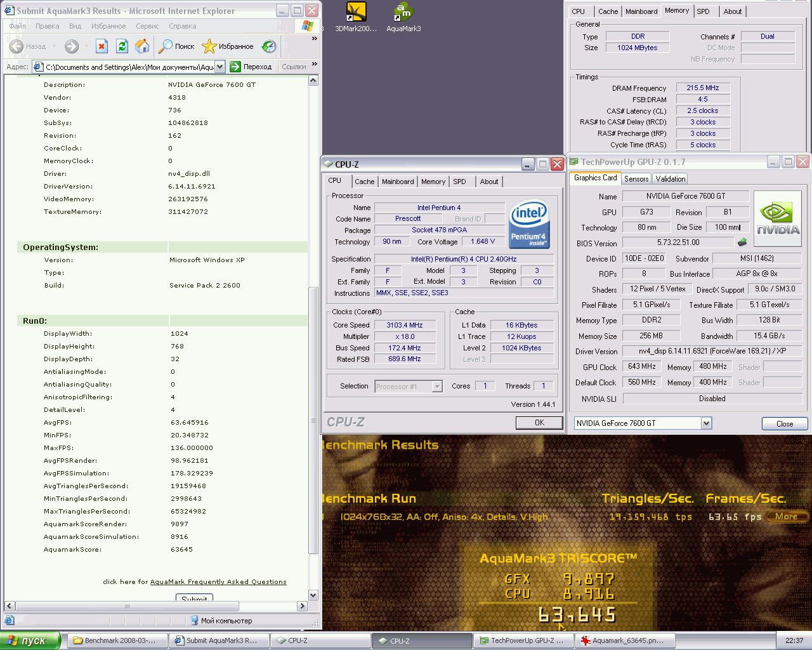Open Search (Поиск) in IE toolbar

tap(176, 46)
